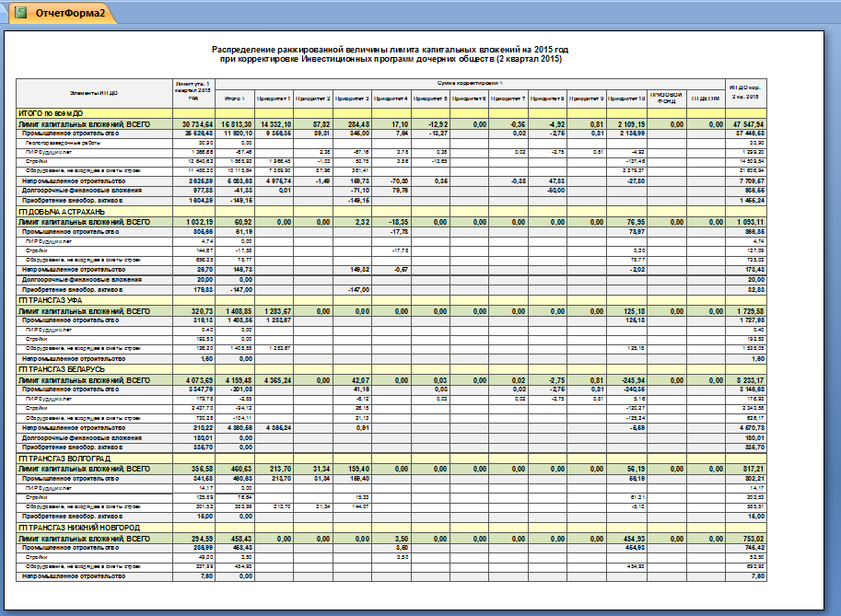
Task: Click the total 8 233,17
Action: [751, 380]
